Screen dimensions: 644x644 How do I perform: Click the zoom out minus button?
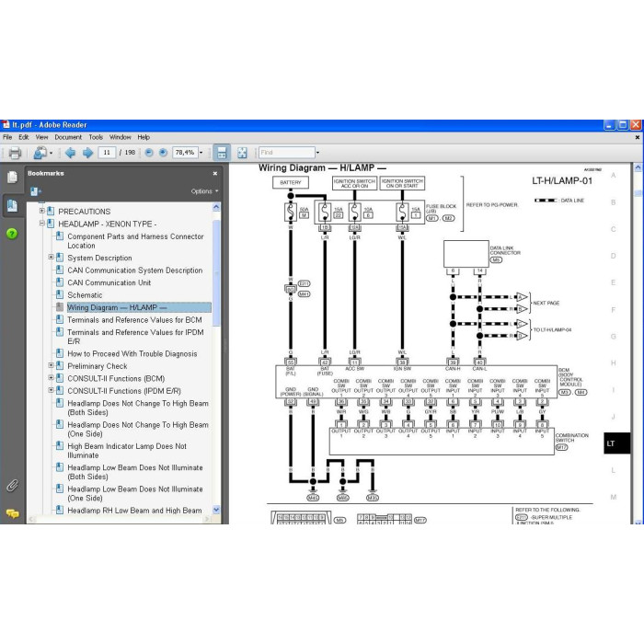click(x=149, y=153)
